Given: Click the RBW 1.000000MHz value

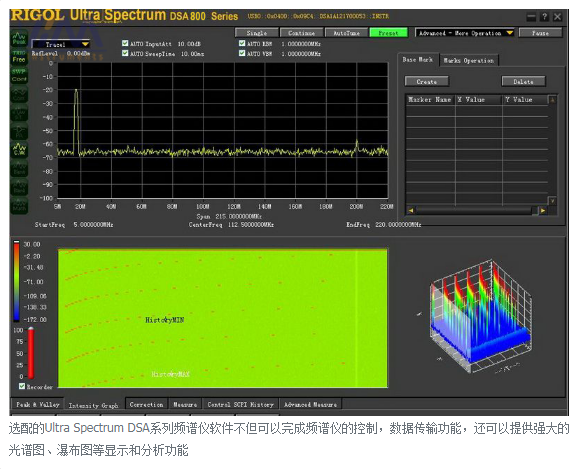Looking at the screenshot, I should click(x=301, y=44).
